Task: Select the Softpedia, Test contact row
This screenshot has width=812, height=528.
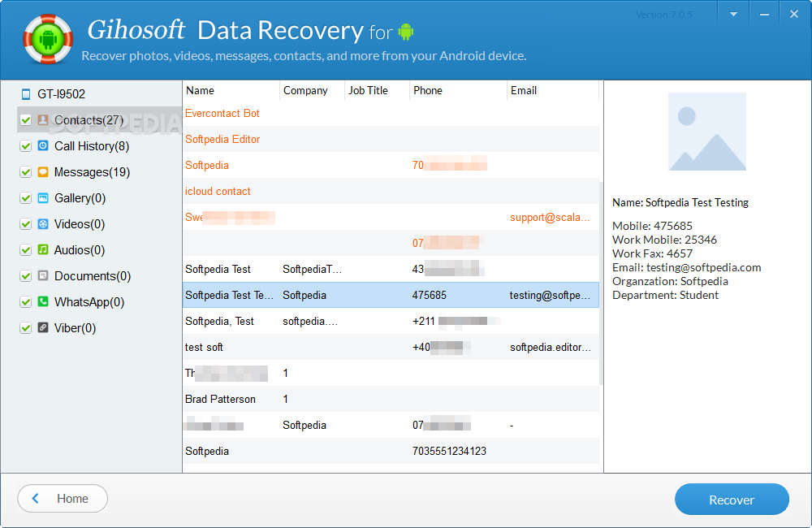Action: pyautogui.click(x=391, y=321)
